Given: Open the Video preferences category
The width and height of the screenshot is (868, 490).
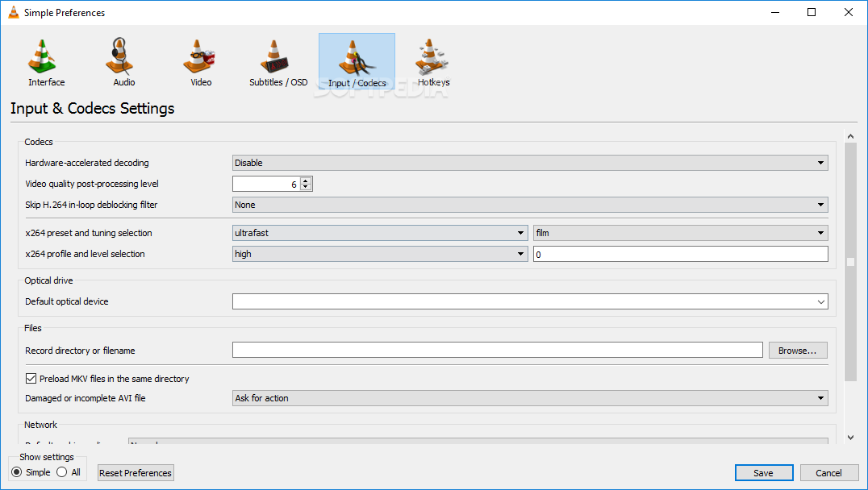Looking at the screenshot, I should [201, 62].
